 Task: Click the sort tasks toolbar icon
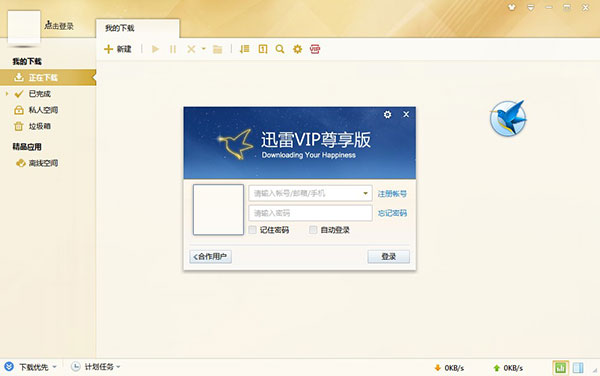tap(245, 49)
